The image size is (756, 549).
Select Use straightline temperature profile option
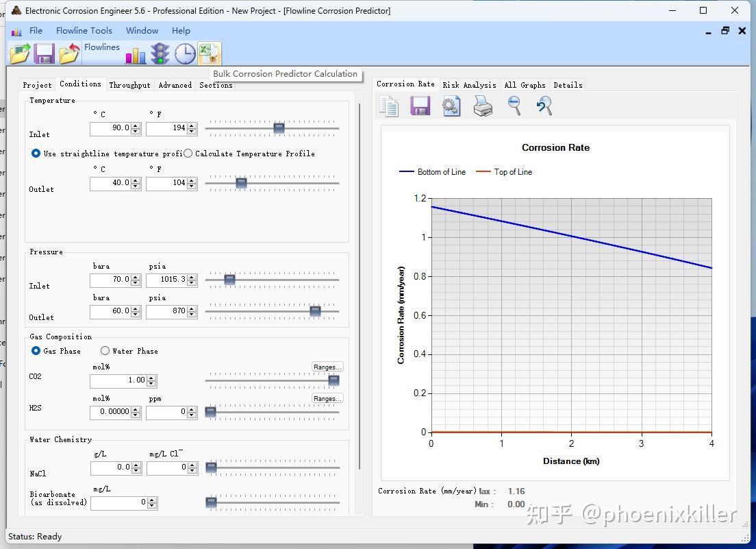click(36, 154)
